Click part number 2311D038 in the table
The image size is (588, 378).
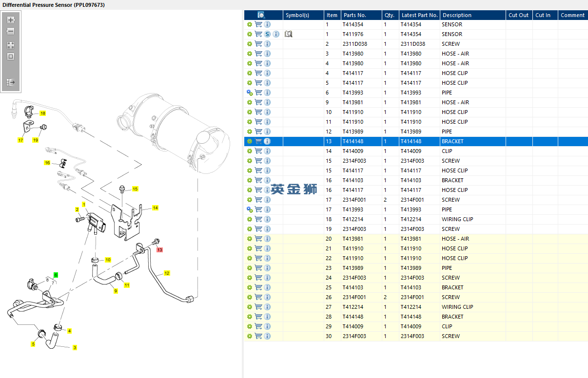[354, 44]
